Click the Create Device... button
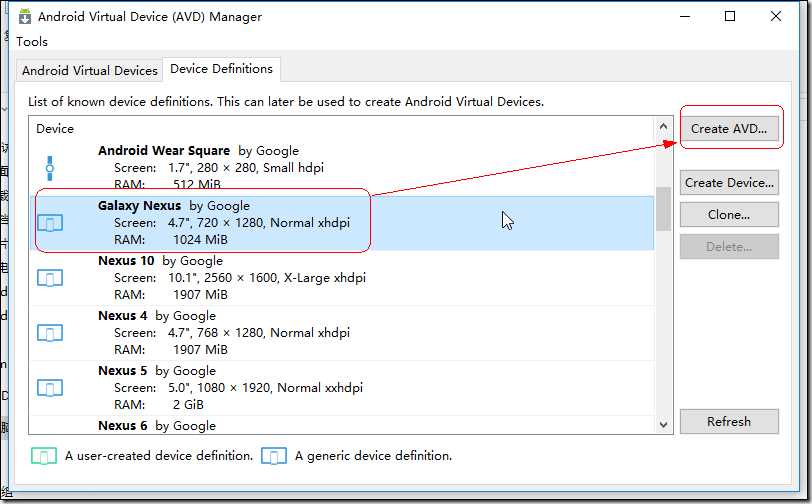Viewport: 812px width, 504px height. 729,183
